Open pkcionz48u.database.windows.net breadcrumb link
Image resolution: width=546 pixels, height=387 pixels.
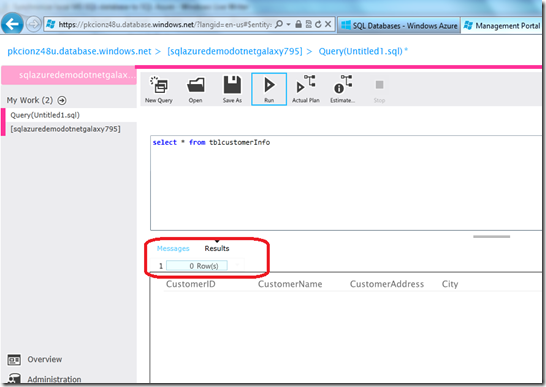coord(79,51)
